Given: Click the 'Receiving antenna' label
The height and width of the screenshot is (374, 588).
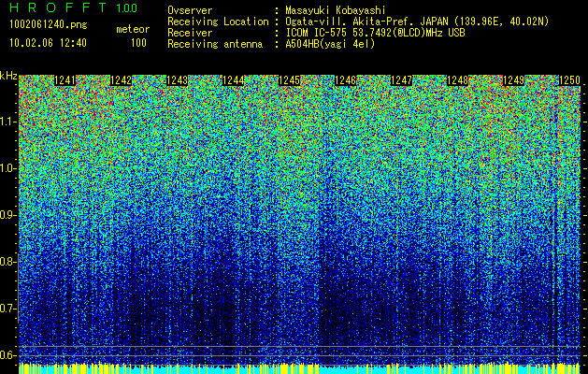Looking at the screenshot, I should 215,44.
